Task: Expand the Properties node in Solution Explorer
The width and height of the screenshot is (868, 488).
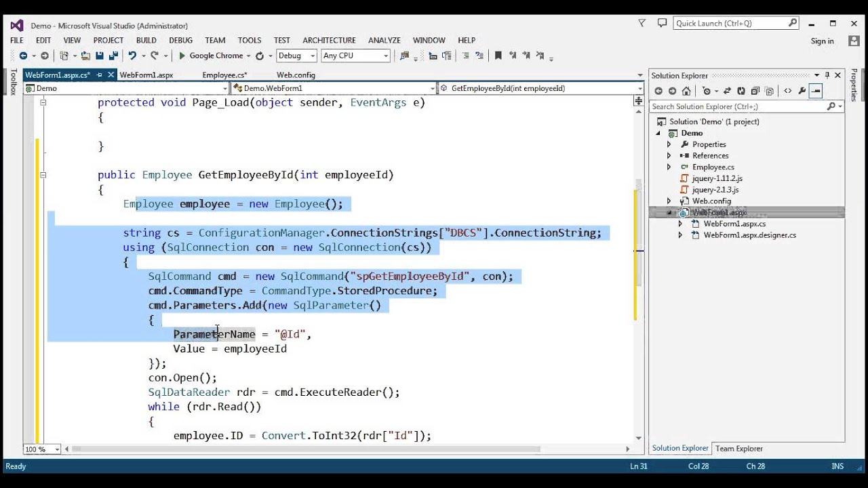Action: coord(669,144)
